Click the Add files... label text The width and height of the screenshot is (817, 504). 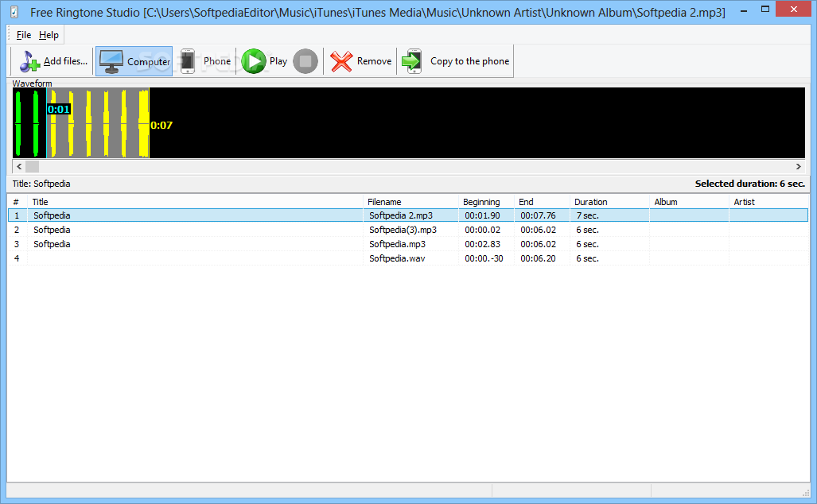pyautogui.click(x=66, y=61)
